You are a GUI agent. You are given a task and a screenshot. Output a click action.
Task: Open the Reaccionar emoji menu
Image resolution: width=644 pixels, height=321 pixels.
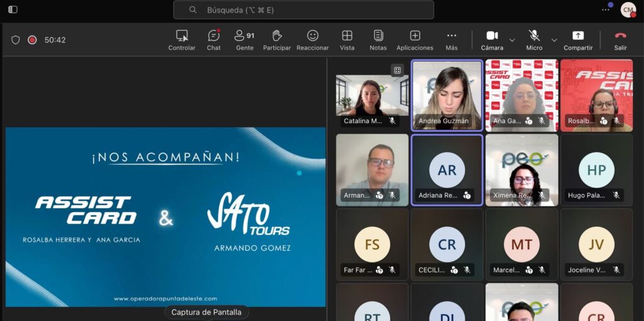(x=313, y=40)
